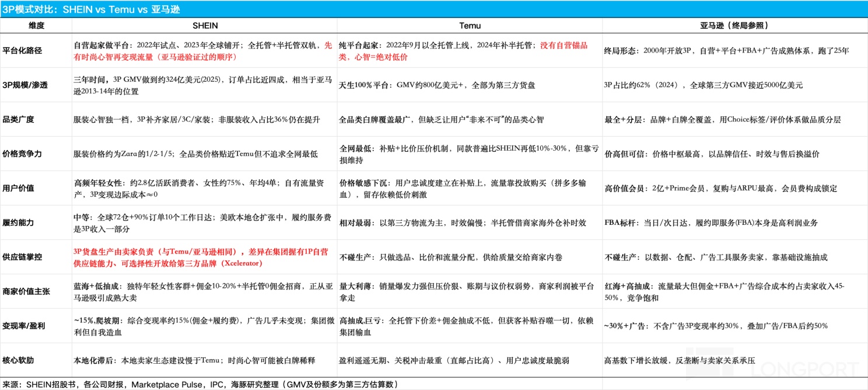
Task: Select Temu cell starting '全网最低'
Action: coord(468,154)
